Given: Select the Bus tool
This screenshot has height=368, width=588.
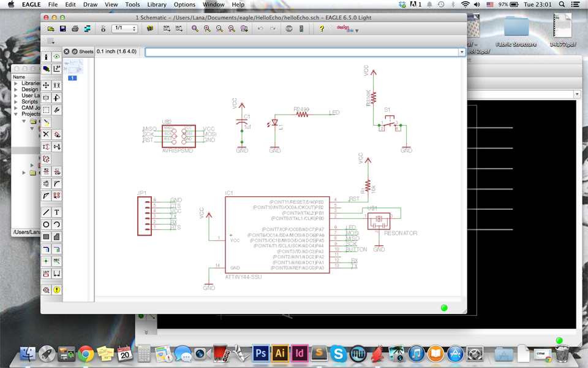Looking at the screenshot, I should click(x=46, y=250).
